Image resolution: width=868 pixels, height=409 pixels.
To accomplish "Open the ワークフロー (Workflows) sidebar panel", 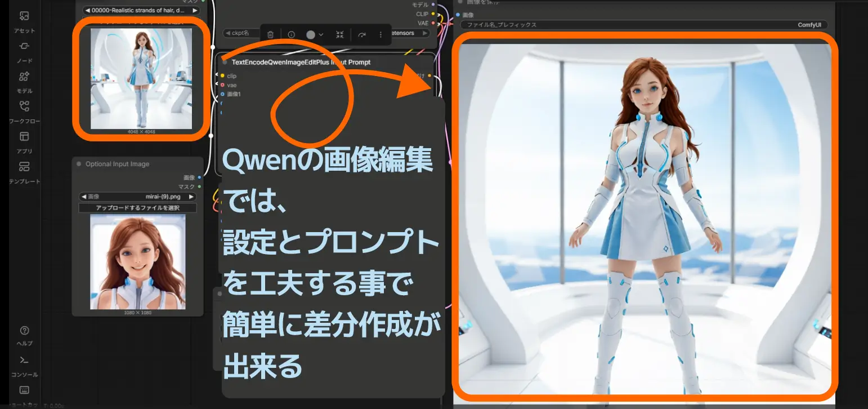I will [x=24, y=112].
